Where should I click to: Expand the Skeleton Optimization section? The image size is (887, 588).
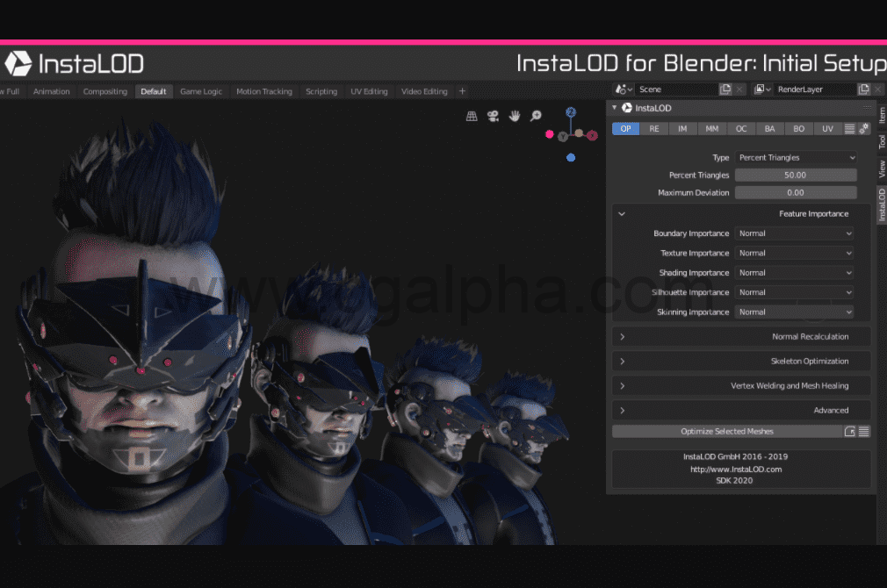coord(740,361)
